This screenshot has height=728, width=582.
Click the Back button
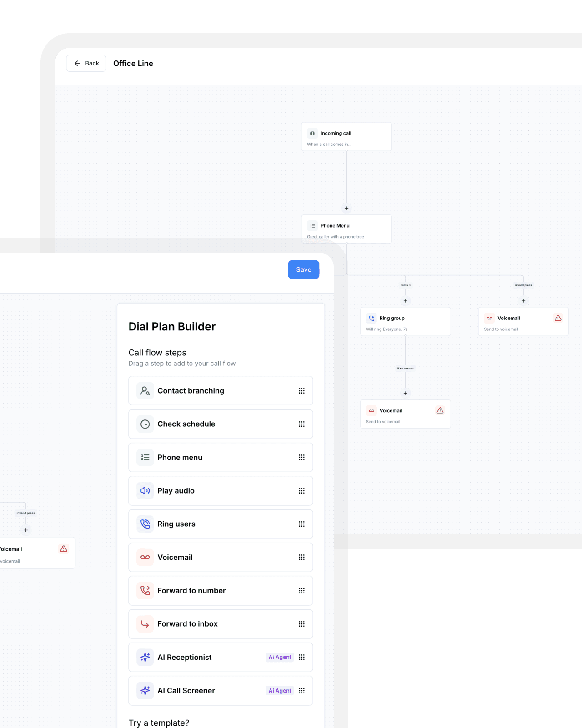point(86,64)
